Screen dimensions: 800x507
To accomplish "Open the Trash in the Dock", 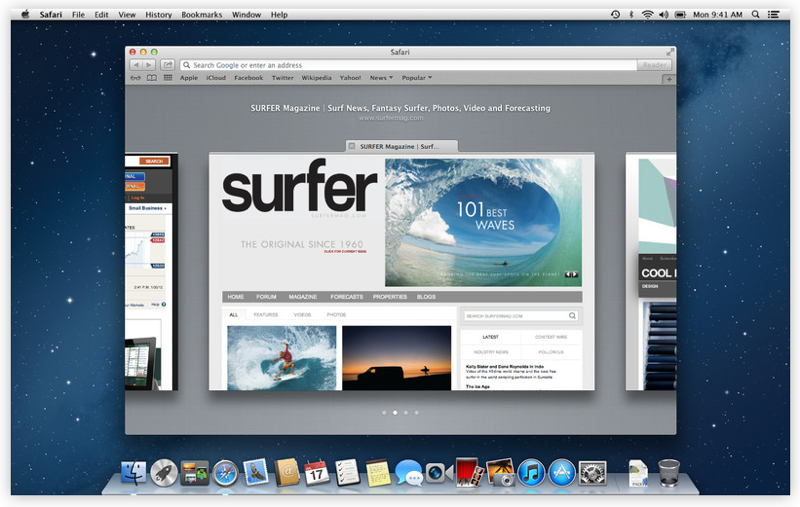I will pos(669,473).
